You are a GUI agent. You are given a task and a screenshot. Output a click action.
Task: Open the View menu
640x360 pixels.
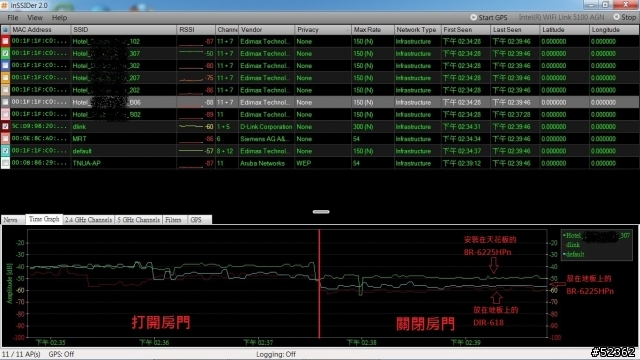point(35,18)
